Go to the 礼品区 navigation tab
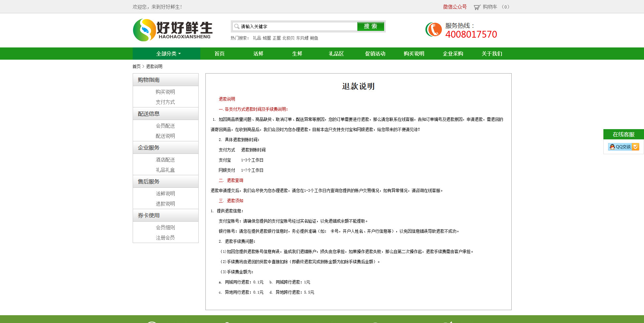The image size is (644, 323). tap(336, 54)
